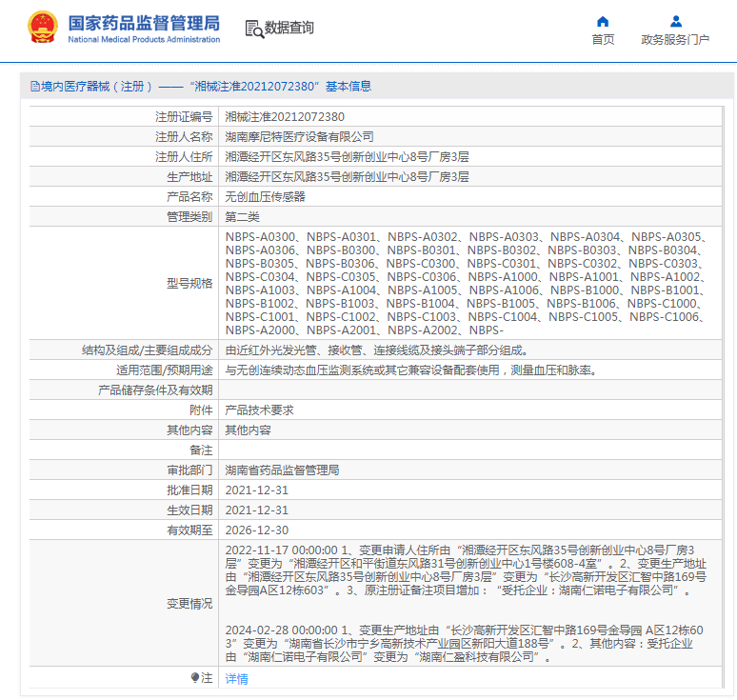This screenshot has width=737, height=700.
Task: Click the 型号规格 row label
Action: pyautogui.click(x=189, y=284)
